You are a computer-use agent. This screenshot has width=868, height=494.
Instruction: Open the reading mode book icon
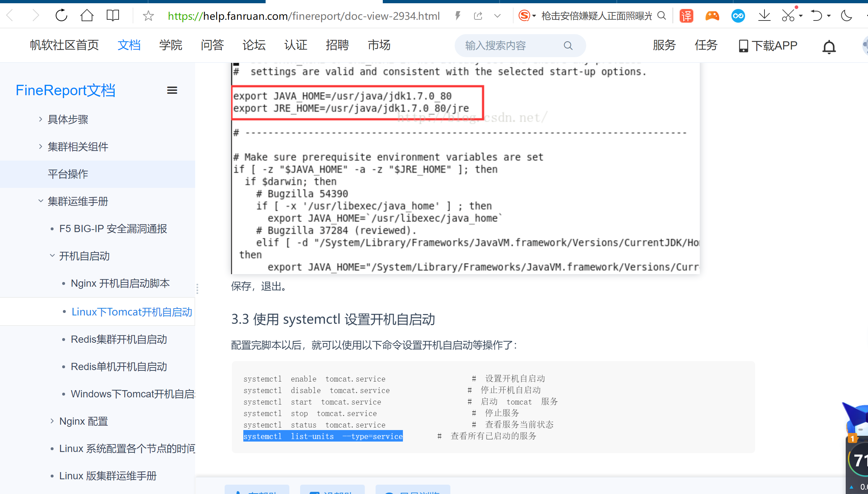point(112,15)
